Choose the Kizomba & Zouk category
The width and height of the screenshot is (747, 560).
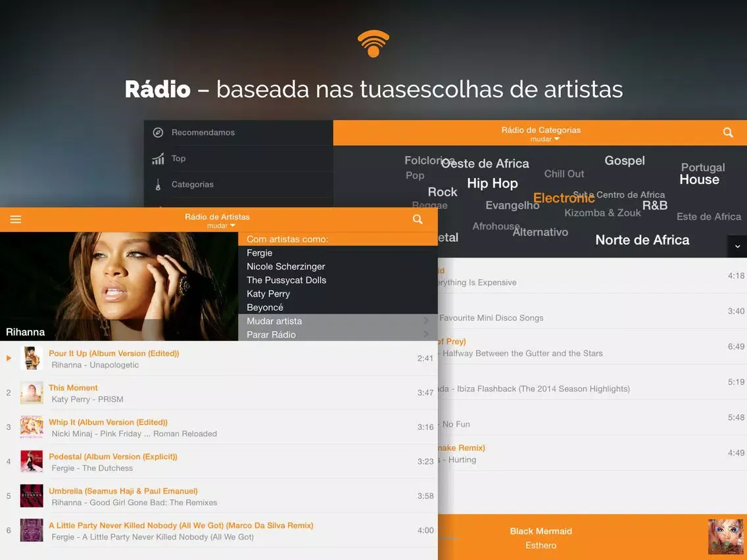pos(602,213)
